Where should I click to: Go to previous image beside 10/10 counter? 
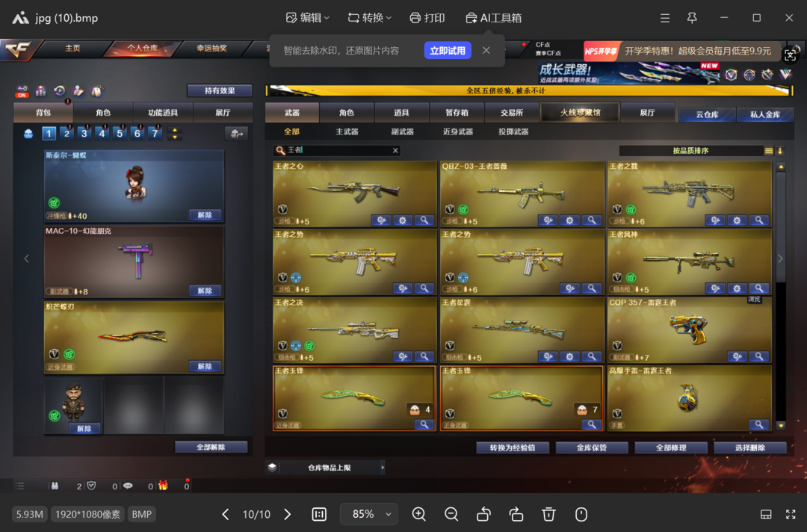pos(226,514)
